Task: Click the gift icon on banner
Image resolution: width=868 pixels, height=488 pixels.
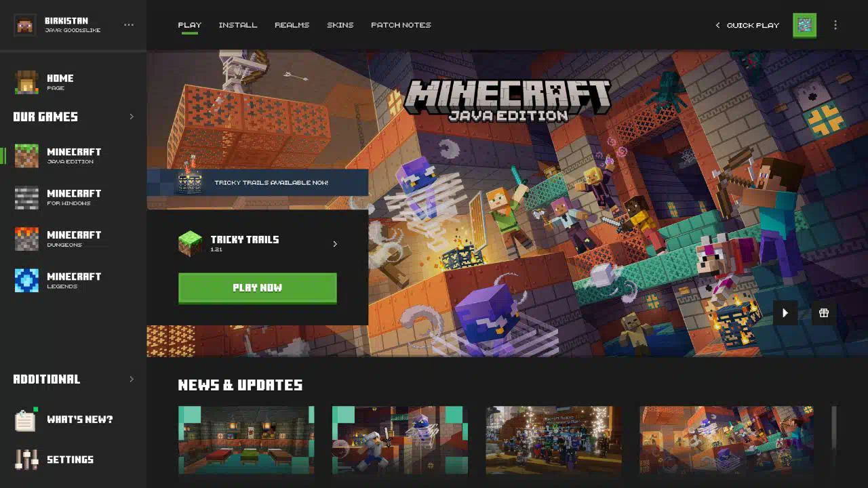Action: click(824, 313)
